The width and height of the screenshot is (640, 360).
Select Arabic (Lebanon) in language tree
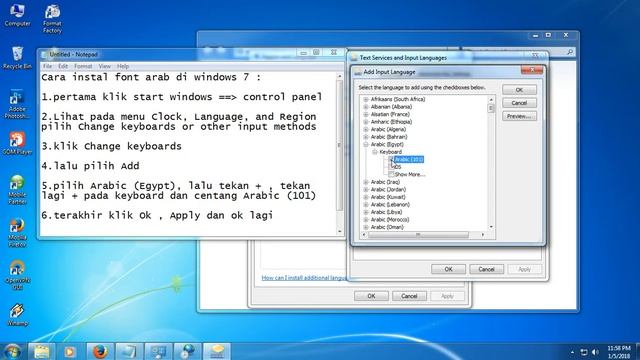click(390, 204)
